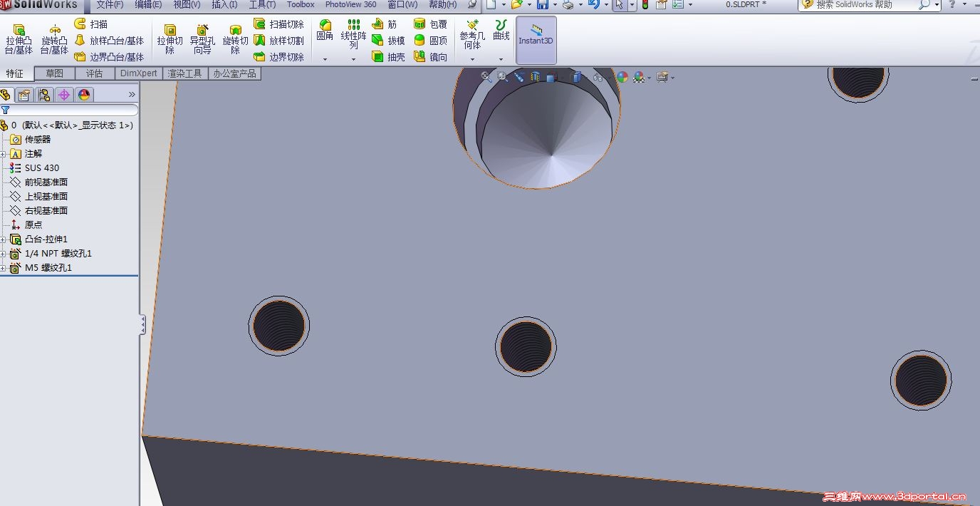Select the 线性阵列 linear pattern tool
Viewport: 980px width, 506px height.
(353, 35)
